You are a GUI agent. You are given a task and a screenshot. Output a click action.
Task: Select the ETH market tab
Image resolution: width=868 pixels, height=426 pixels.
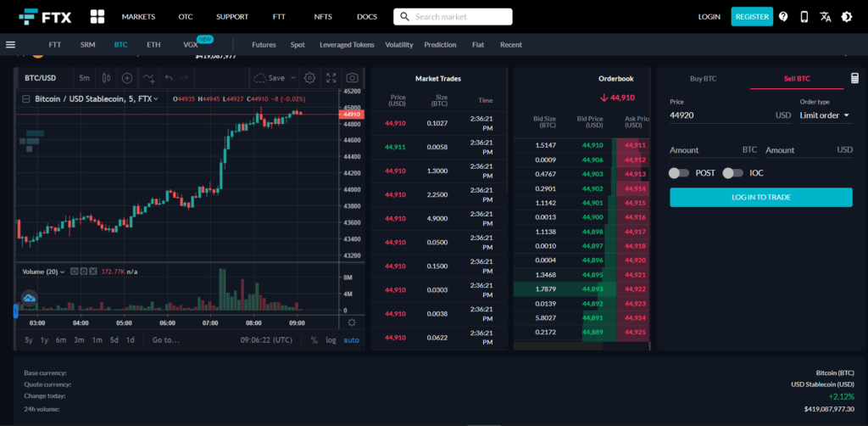(x=154, y=44)
